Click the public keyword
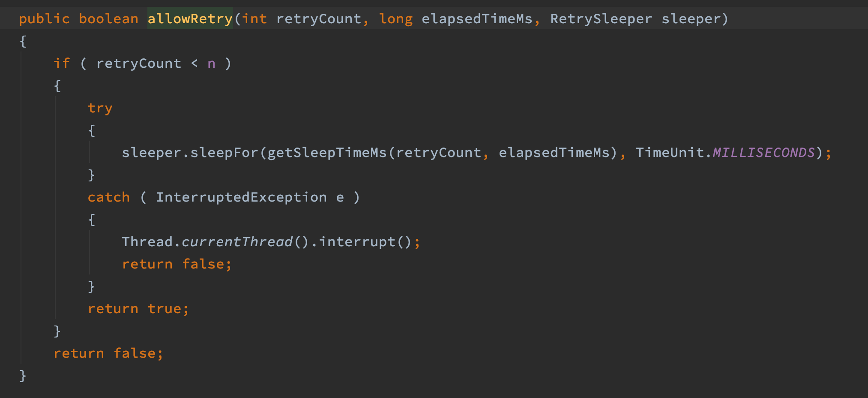 pyautogui.click(x=44, y=19)
